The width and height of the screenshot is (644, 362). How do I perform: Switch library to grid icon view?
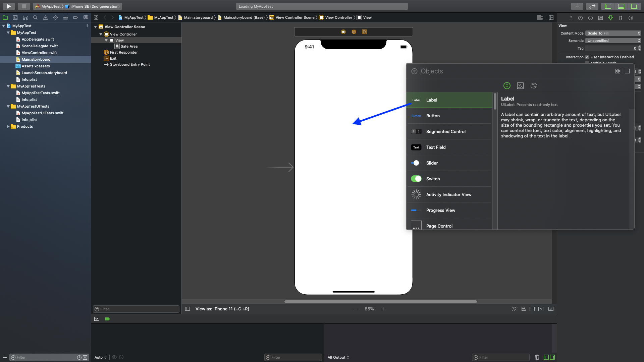pyautogui.click(x=618, y=71)
